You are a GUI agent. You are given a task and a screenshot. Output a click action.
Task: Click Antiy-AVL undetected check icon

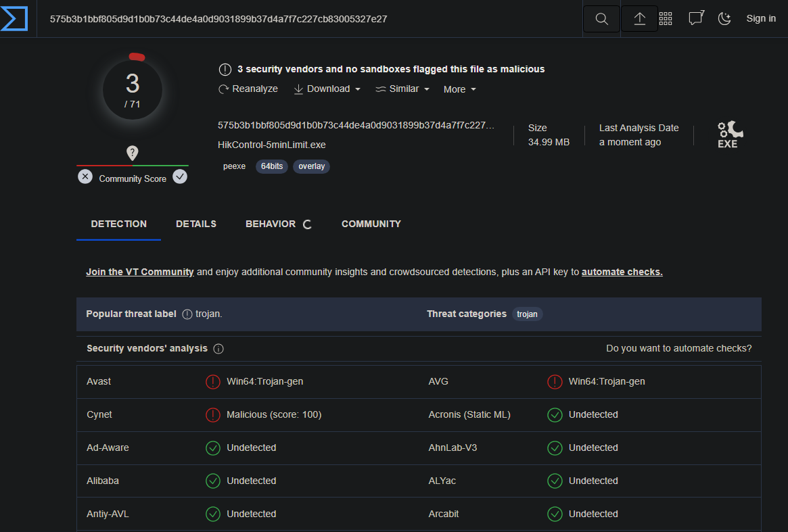[213, 514]
